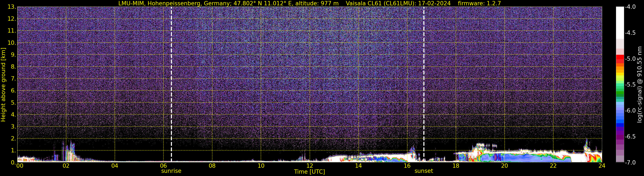Click the height-axis tick label "7."

click(13, 79)
